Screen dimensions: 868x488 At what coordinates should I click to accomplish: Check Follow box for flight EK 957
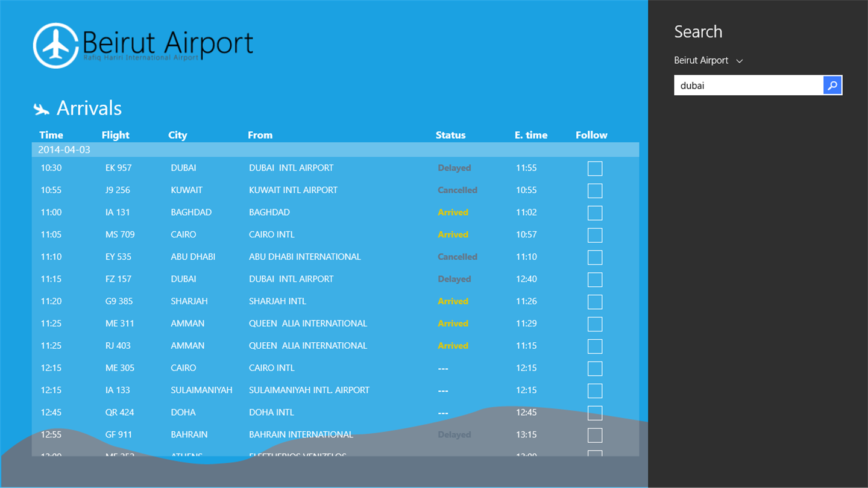coord(595,169)
